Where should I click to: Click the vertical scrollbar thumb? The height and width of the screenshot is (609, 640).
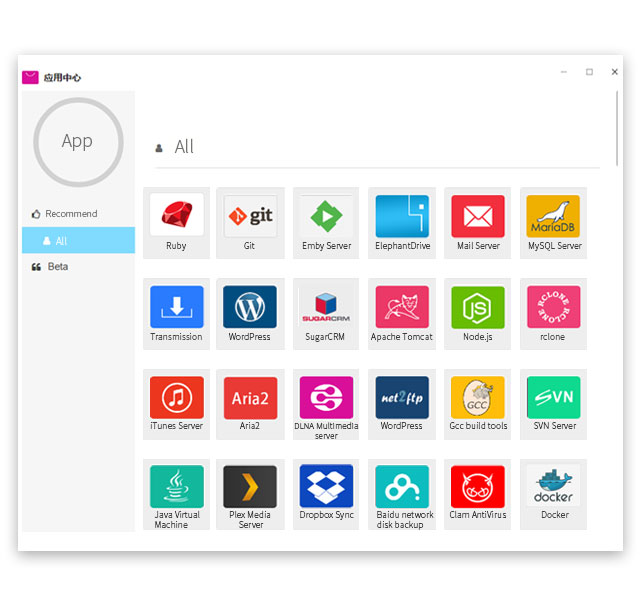617,128
